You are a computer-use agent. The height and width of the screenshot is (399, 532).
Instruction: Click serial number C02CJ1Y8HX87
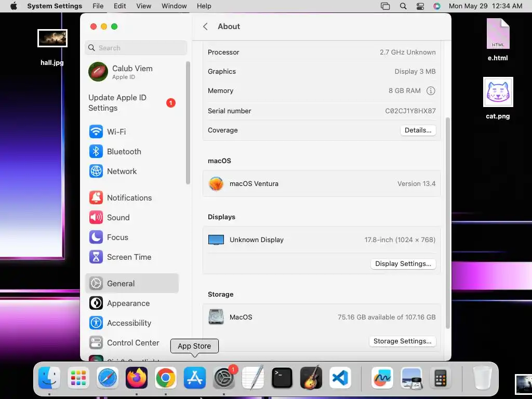410,111
